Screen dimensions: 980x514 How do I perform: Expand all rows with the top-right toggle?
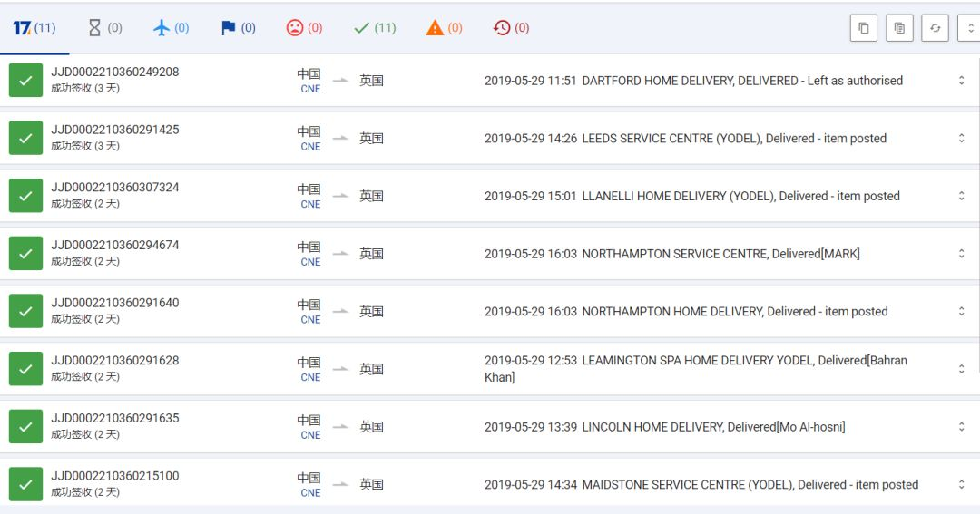pyautogui.click(x=967, y=28)
